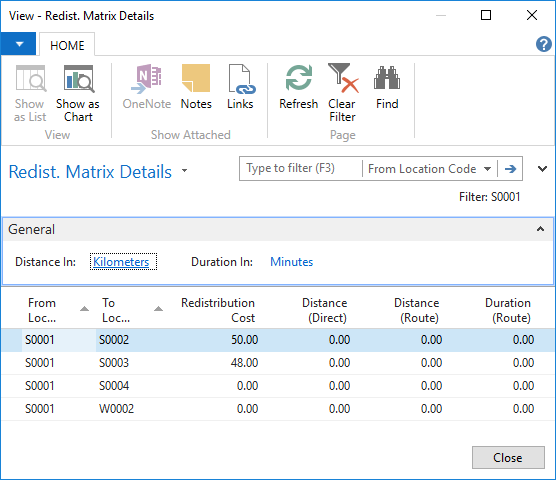Open the Links icon
The width and height of the screenshot is (556, 480).
(x=241, y=79)
